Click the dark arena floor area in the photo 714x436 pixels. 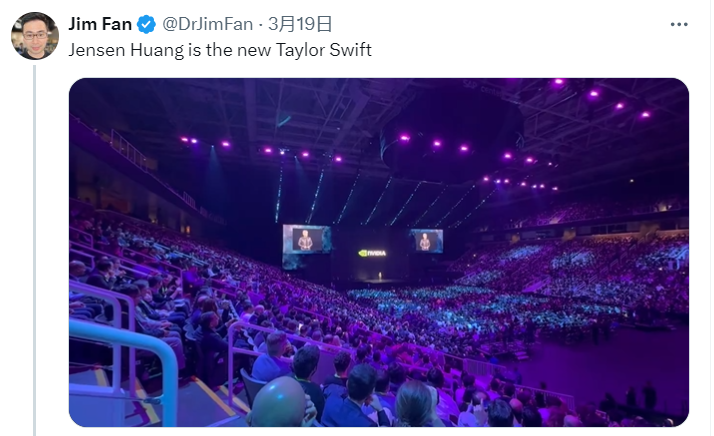[x=606, y=360]
